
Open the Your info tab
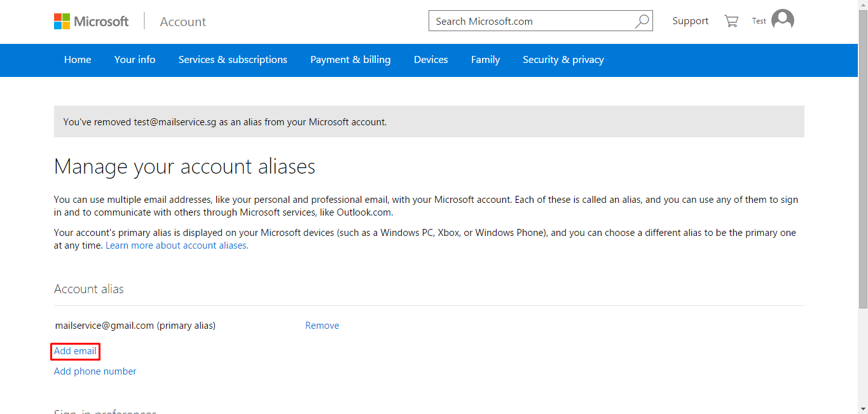click(x=135, y=60)
